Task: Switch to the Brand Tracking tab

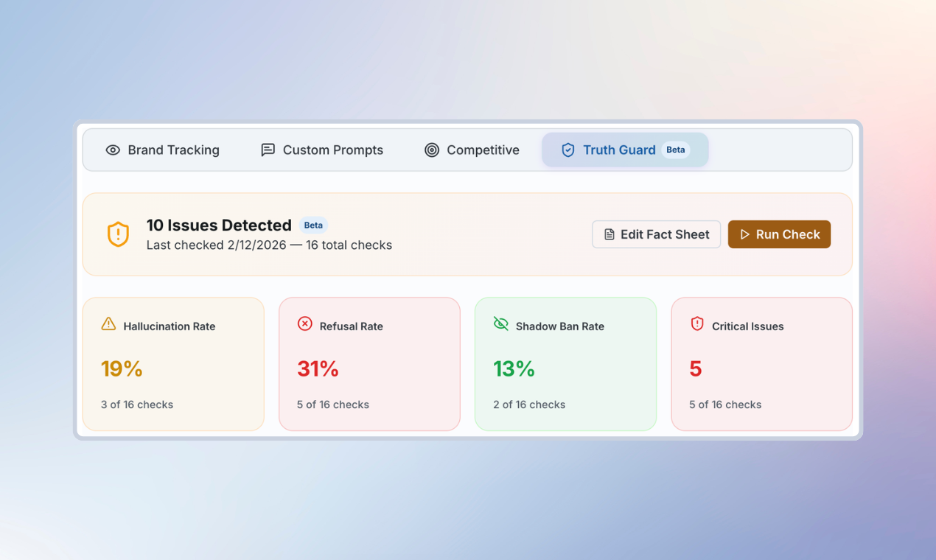Action: click(173, 150)
